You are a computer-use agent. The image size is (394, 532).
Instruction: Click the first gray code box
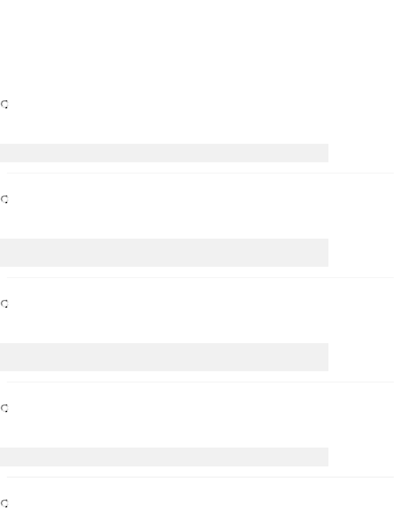[x=164, y=153]
